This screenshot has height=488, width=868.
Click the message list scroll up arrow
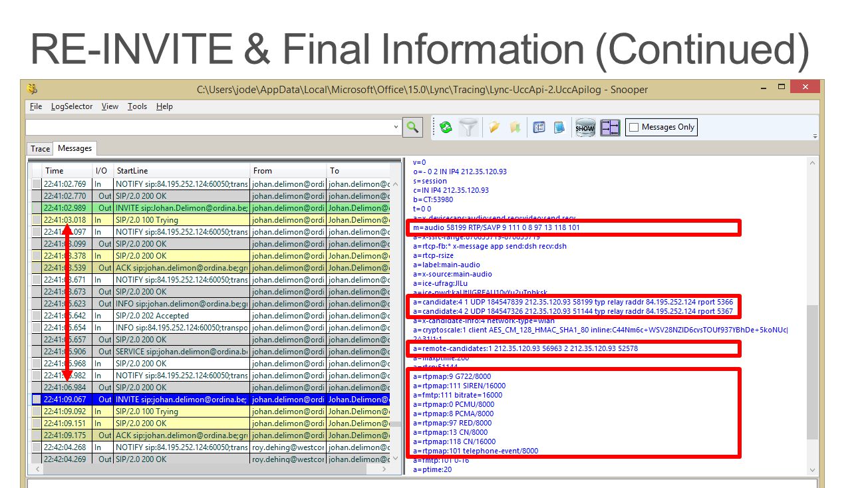396,184
